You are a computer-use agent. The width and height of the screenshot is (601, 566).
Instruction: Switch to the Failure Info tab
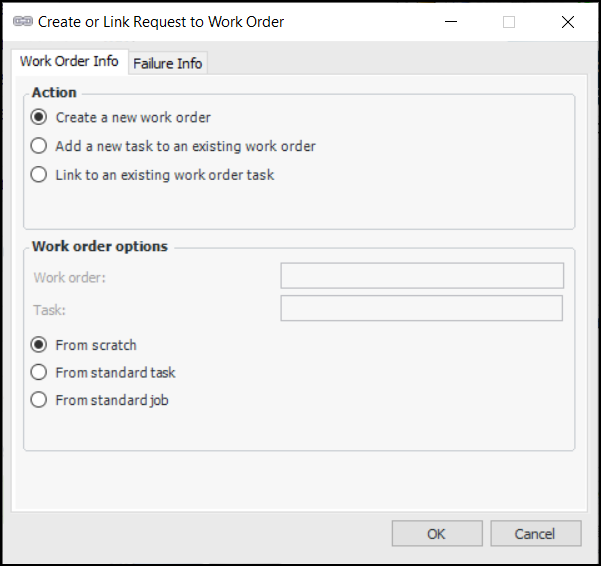[168, 63]
